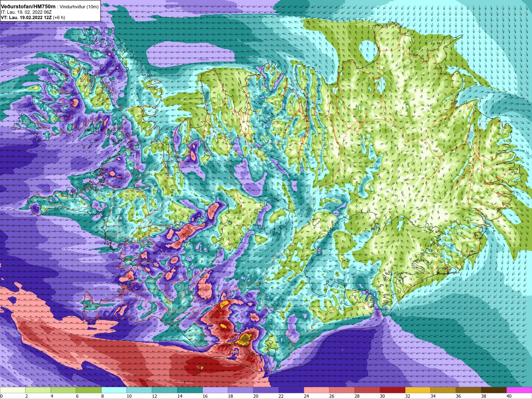Click the legend value 12
532x399 pixels.
[154, 396]
